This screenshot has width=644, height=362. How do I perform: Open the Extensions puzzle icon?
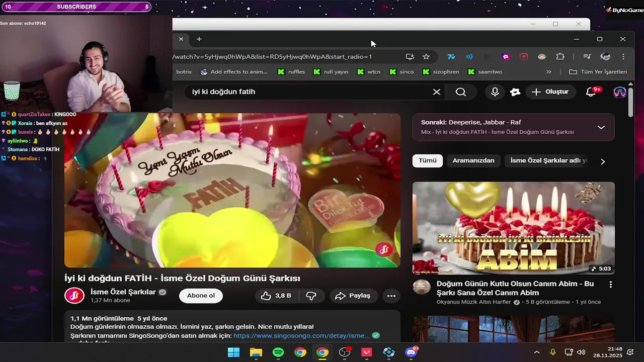pos(560,57)
